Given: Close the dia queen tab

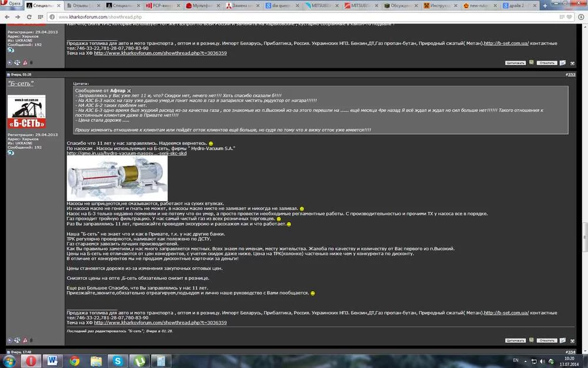Looking at the screenshot, I should [x=298, y=6].
